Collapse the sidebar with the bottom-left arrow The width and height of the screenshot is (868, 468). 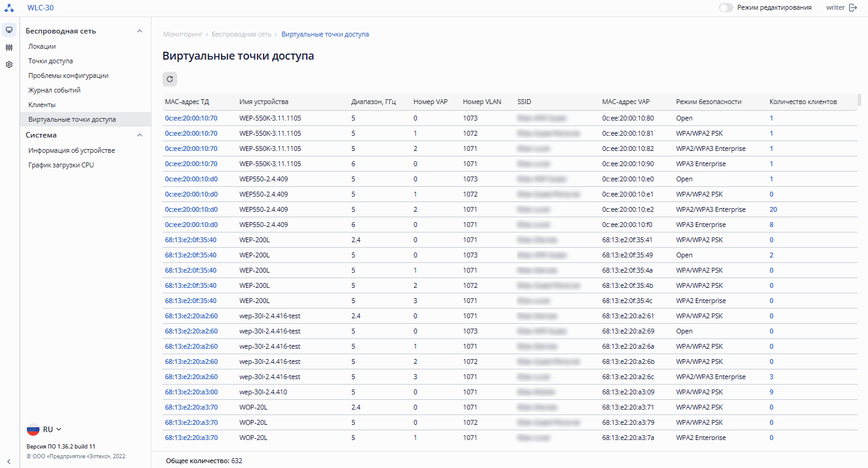[x=9, y=461]
